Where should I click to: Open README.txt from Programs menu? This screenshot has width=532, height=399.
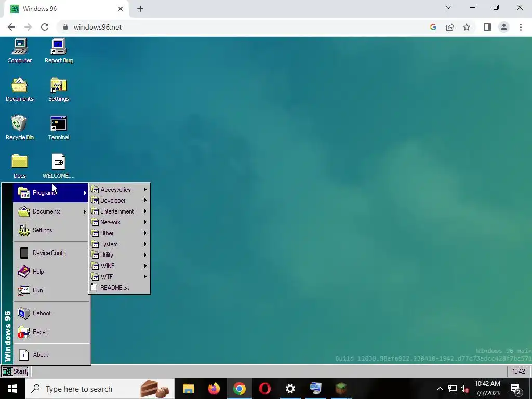(x=119, y=287)
